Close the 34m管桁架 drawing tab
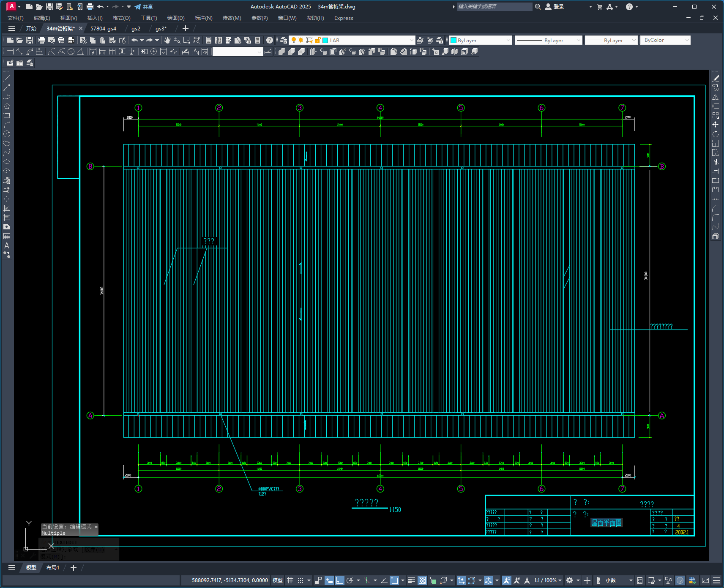724x588 pixels. pyautogui.click(x=81, y=29)
